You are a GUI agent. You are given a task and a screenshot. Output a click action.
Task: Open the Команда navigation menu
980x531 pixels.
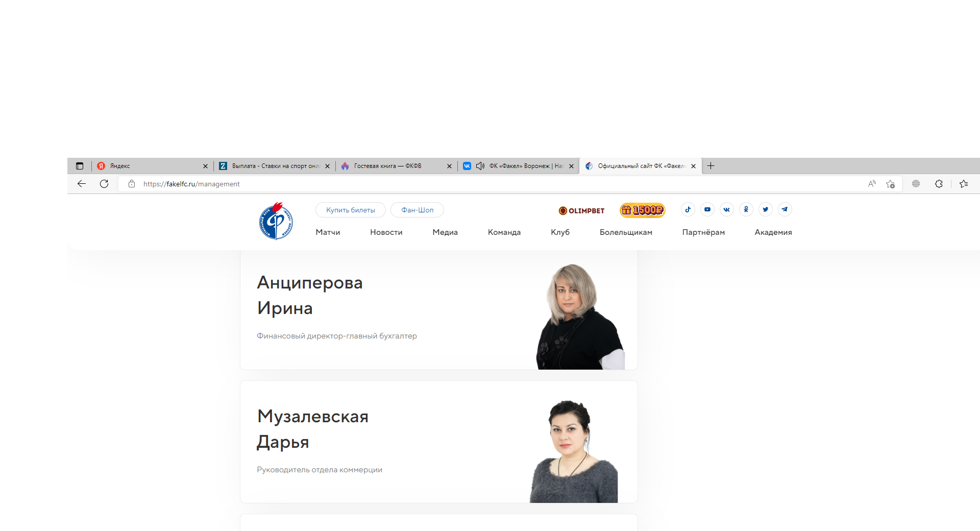504,232
